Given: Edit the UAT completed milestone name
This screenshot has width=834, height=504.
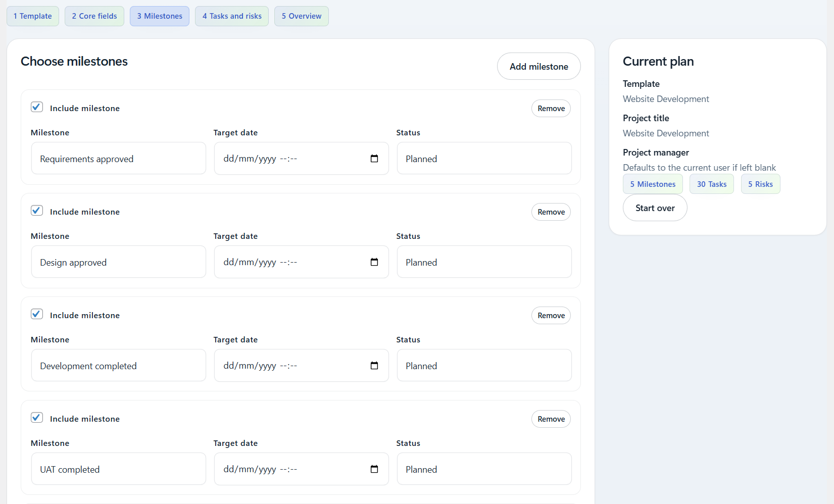Looking at the screenshot, I should [119, 469].
